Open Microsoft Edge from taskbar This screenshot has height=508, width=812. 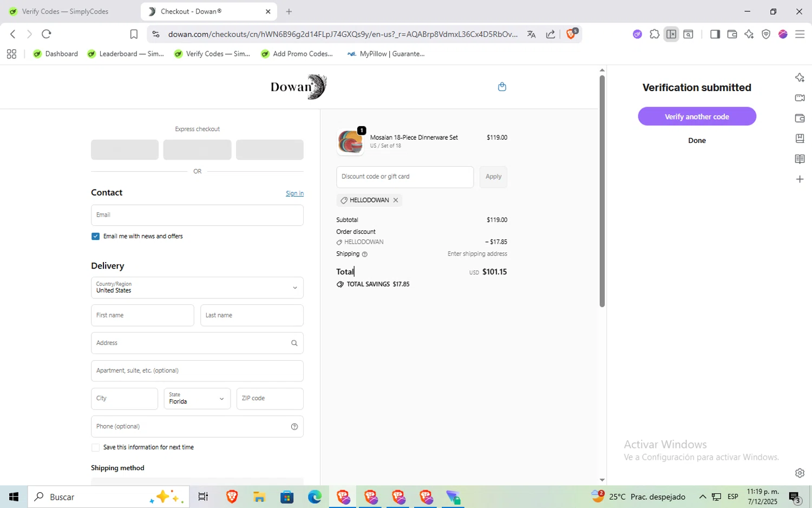[x=315, y=497]
